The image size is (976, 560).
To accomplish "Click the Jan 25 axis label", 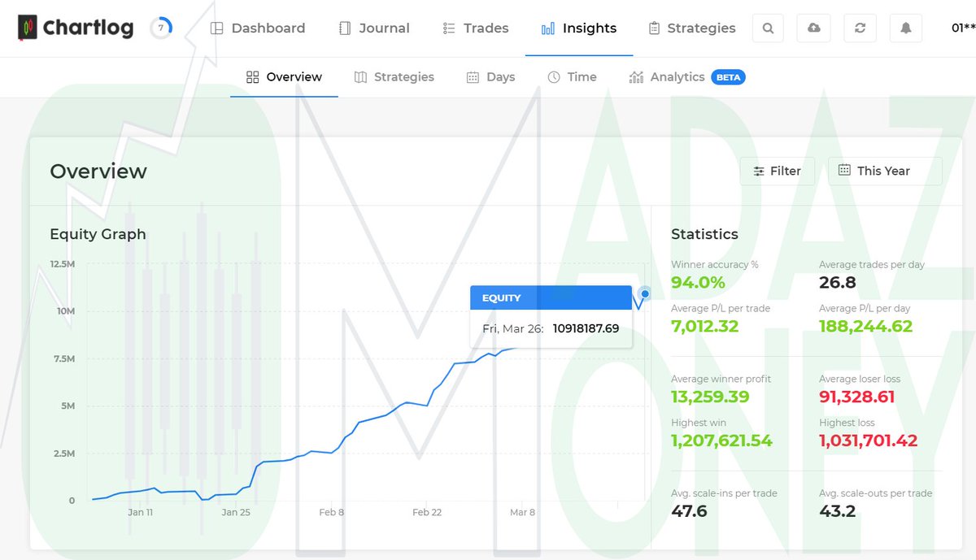I will click(236, 513).
